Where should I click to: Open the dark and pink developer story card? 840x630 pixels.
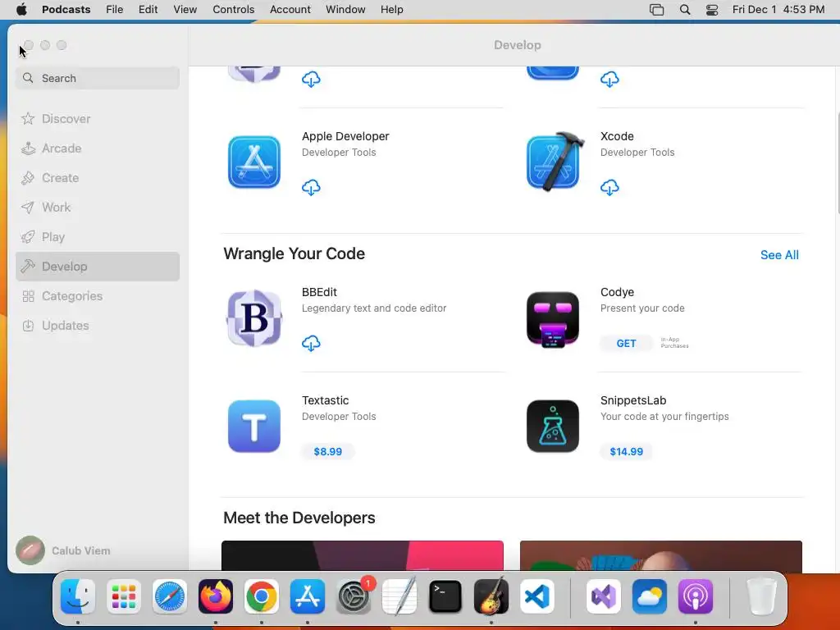tap(362, 555)
